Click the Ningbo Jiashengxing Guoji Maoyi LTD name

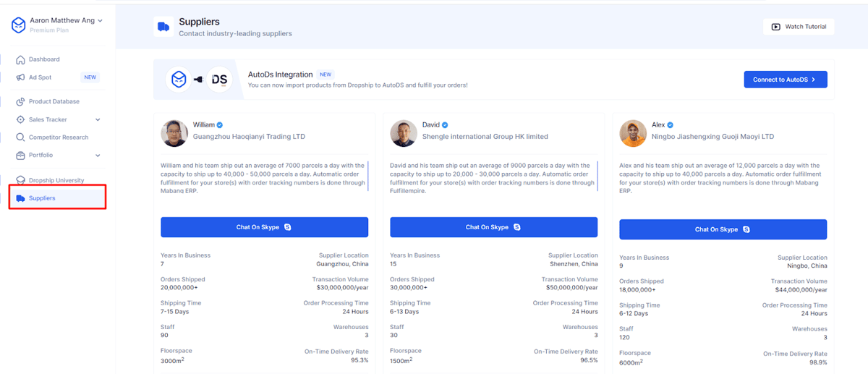713,136
